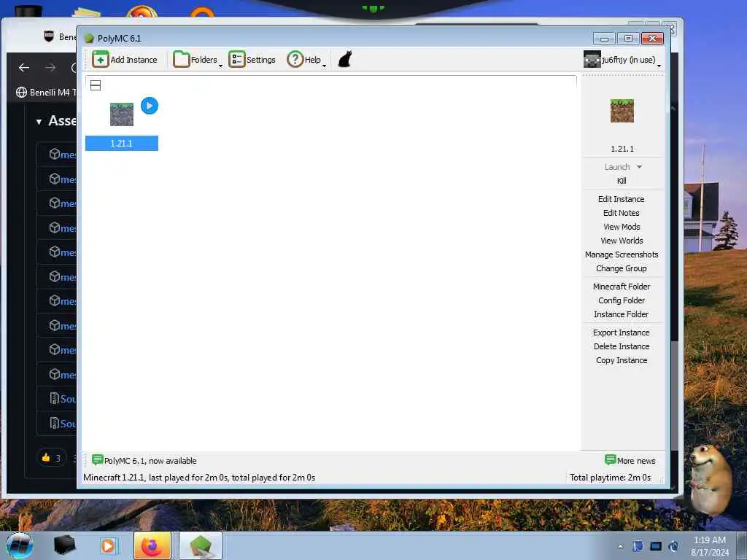Open the Launch dropdown arrow

[639, 167]
